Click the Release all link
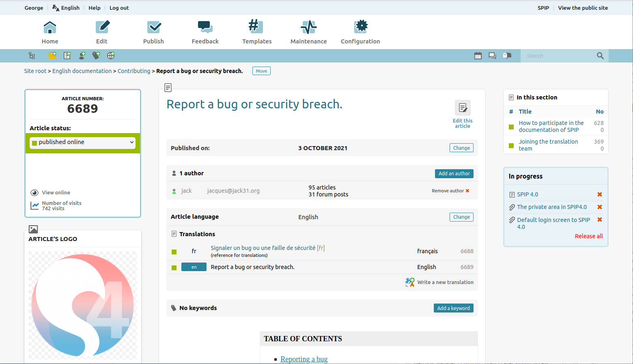Image resolution: width=633 pixels, height=364 pixels. point(588,236)
